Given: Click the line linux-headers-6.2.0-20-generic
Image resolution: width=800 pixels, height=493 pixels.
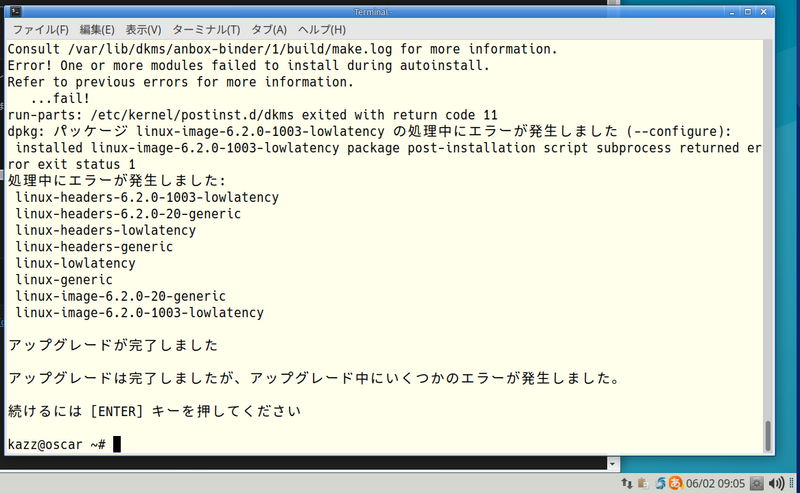Looking at the screenshot, I should pos(128,214).
